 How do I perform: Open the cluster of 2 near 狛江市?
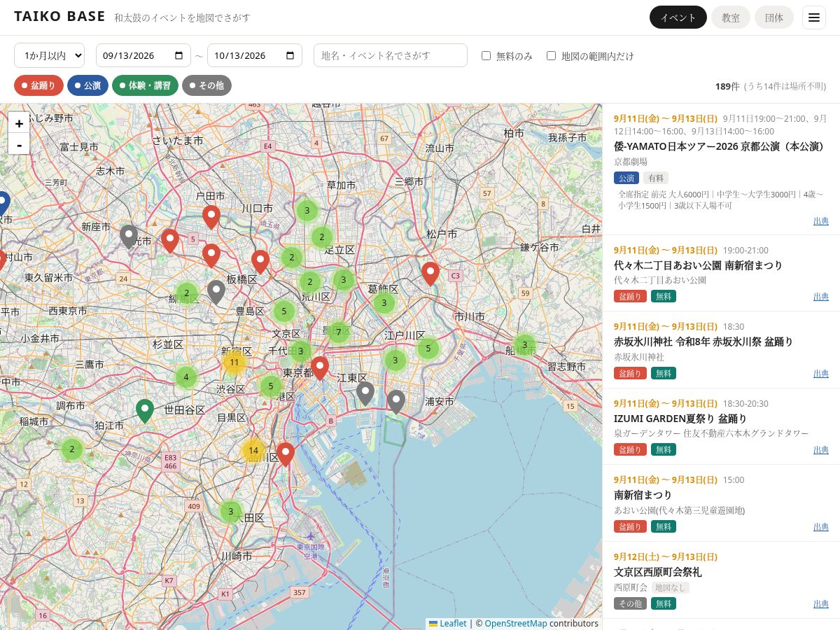(72, 449)
